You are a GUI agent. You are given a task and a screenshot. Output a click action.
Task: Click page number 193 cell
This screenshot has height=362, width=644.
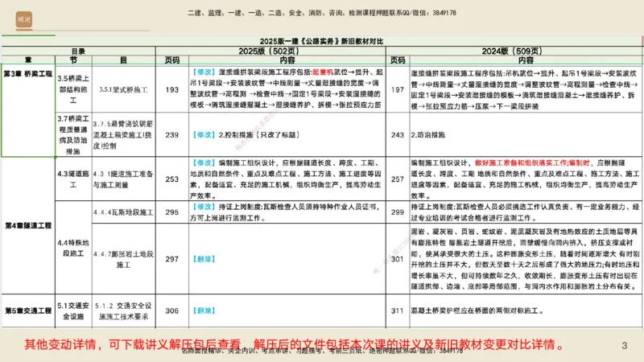pyautogui.click(x=172, y=89)
